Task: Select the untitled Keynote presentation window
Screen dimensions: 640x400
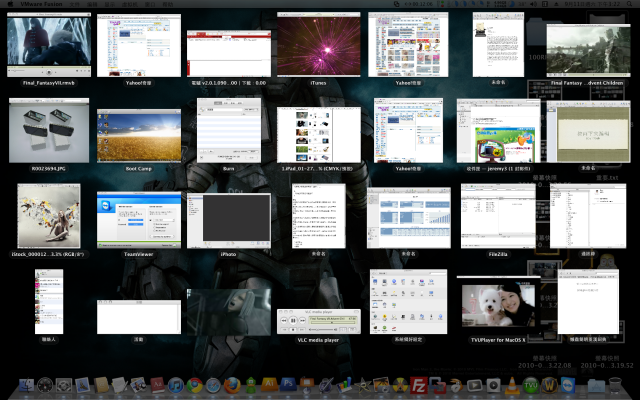Action: [x=588, y=131]
